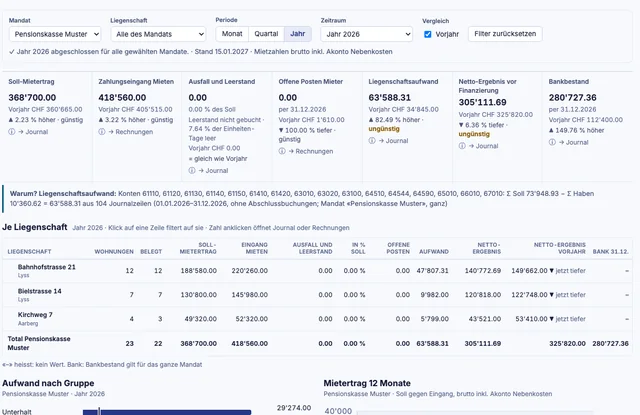Click Soll-Mietertrag value 368'700.00 in card
The width and height of the screenshot is (640, 415).
pyautogui.click(x=32, y=98)
